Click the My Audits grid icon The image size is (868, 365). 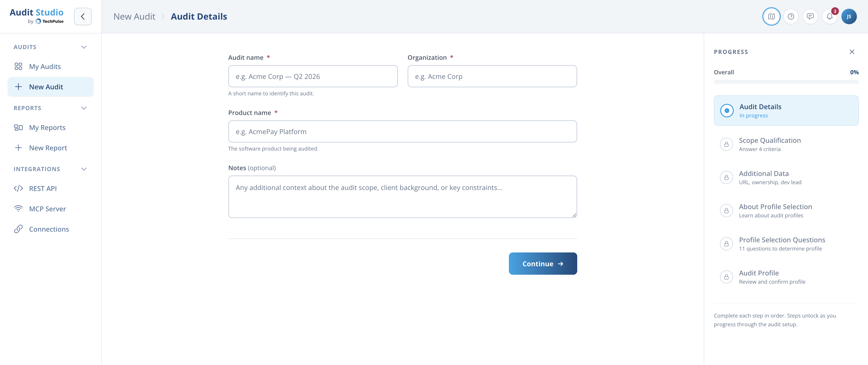(x=18, y=66)
